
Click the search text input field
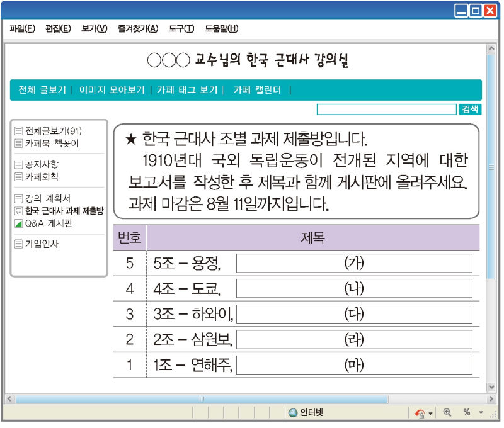[386, 110]
